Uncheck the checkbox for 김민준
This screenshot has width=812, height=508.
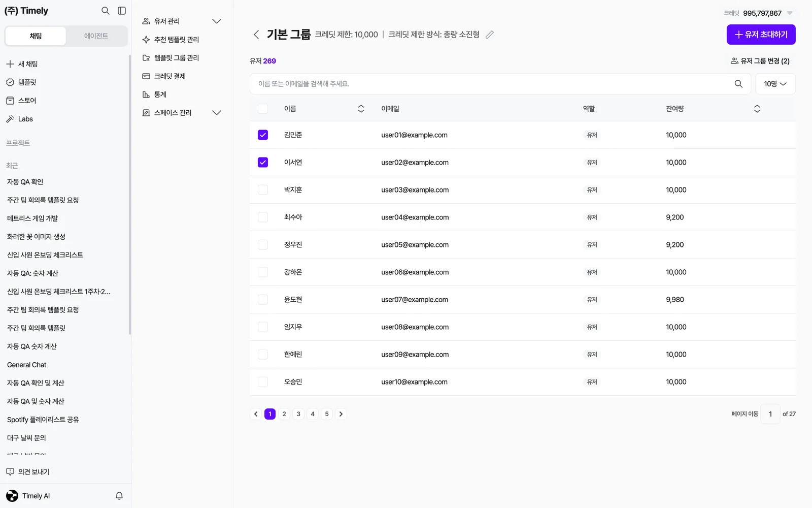[263, 135]
